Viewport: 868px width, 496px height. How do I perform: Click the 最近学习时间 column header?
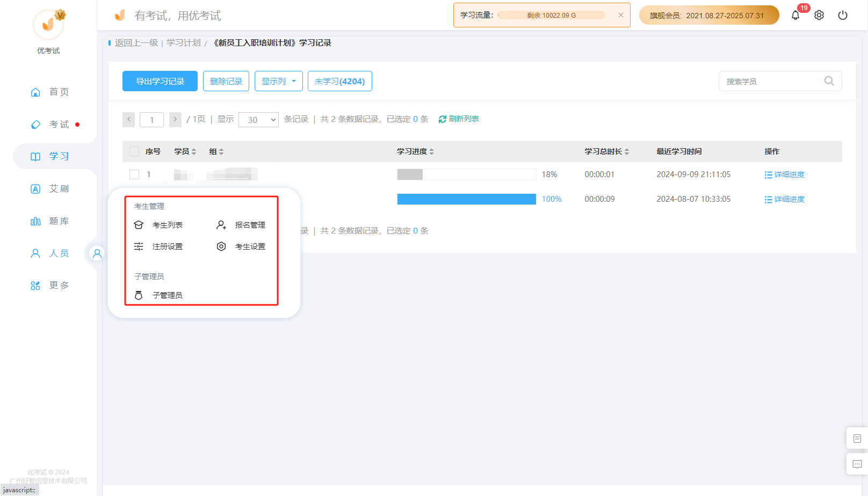679,151
